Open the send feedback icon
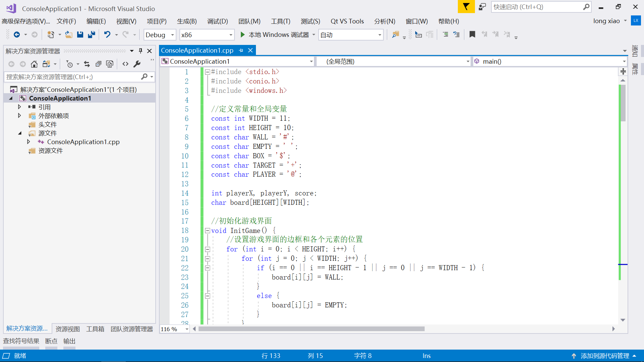The width and height of the screenshot is (644, 362). (x=482, y=7)
